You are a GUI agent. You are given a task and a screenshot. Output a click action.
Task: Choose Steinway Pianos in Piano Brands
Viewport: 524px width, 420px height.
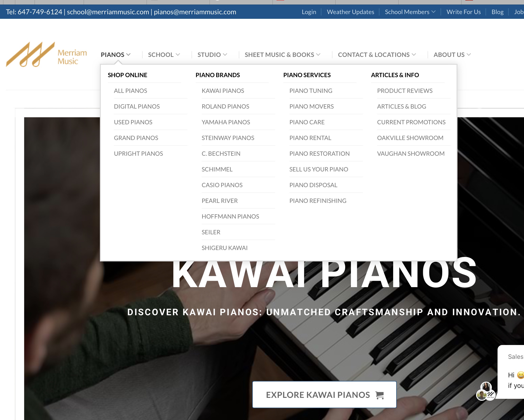[x=228, y=138]
